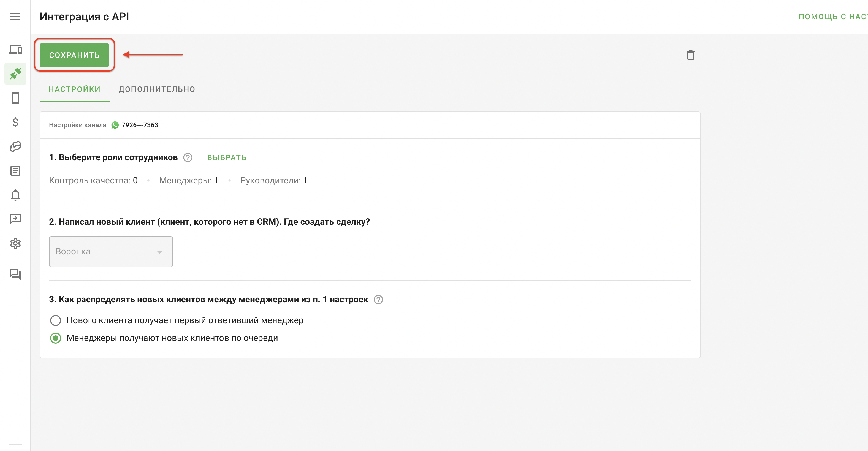Select first-responding manager radio option
This screenshot has width=868, height=451.
pyautogui.click(x=56, y=320)
